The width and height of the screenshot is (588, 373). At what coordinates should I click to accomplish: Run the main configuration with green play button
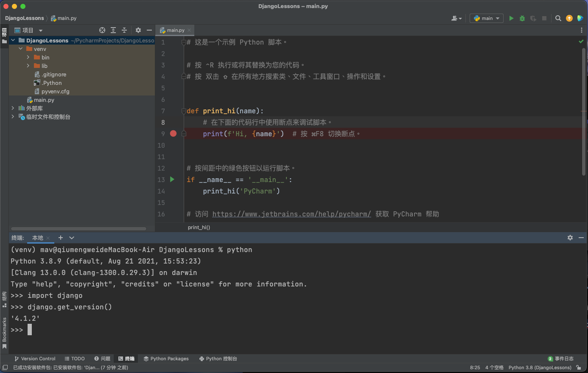pos(511,18)
